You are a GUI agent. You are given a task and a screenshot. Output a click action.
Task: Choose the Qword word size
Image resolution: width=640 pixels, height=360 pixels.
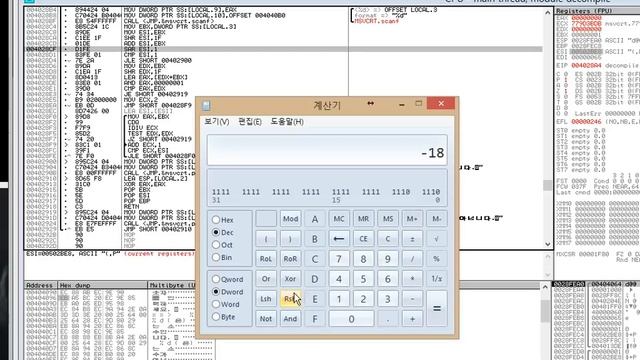click(x=228, y=279)
